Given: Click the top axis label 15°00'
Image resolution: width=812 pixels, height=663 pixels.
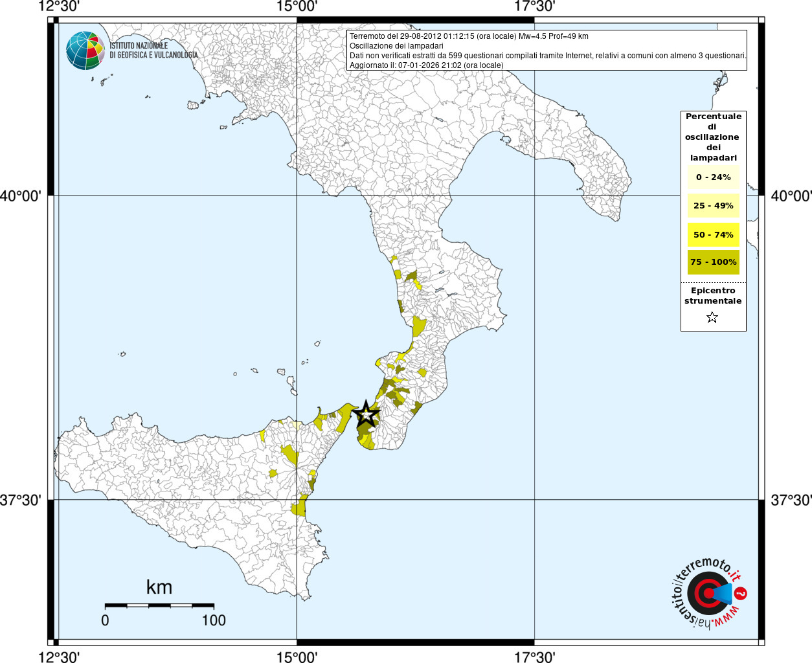Looking at the screenshot, I should click(297, 6).
